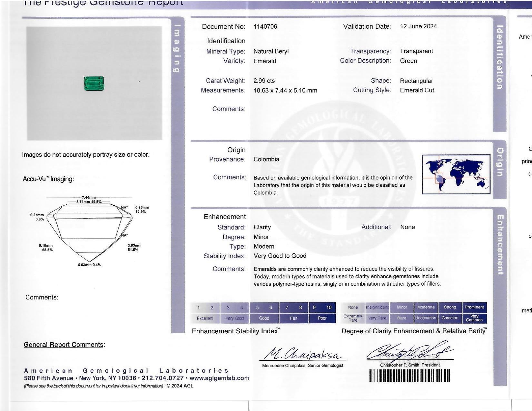Viewport: 532px width, 411px height.
Task: Click the M. Chaipaksa signature
Action: (x=302, y=354)
